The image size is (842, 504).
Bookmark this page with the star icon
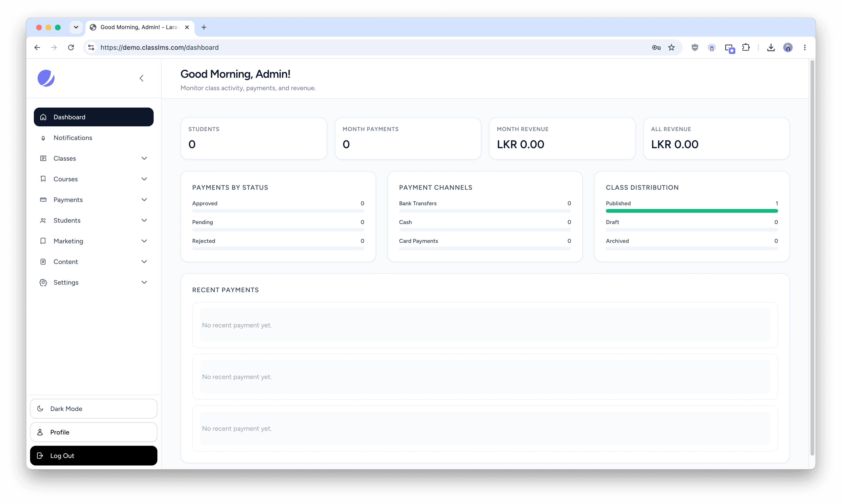point(671,47)
